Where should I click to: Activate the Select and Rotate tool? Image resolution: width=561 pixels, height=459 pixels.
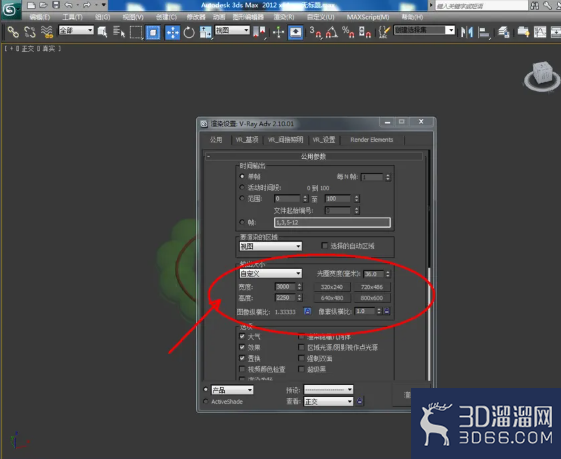tap(189, 33)
